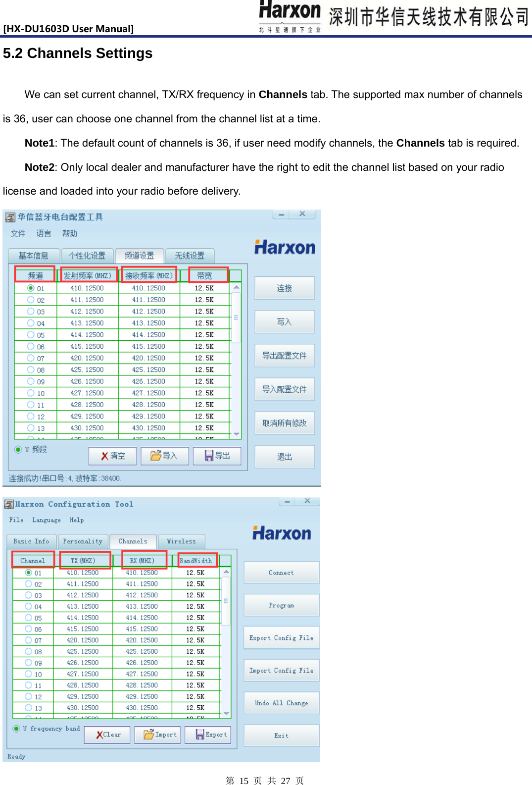Select channel 03 radio in Chinese window
This screenshot has width=532, height=785.
[x=31, y=312]
